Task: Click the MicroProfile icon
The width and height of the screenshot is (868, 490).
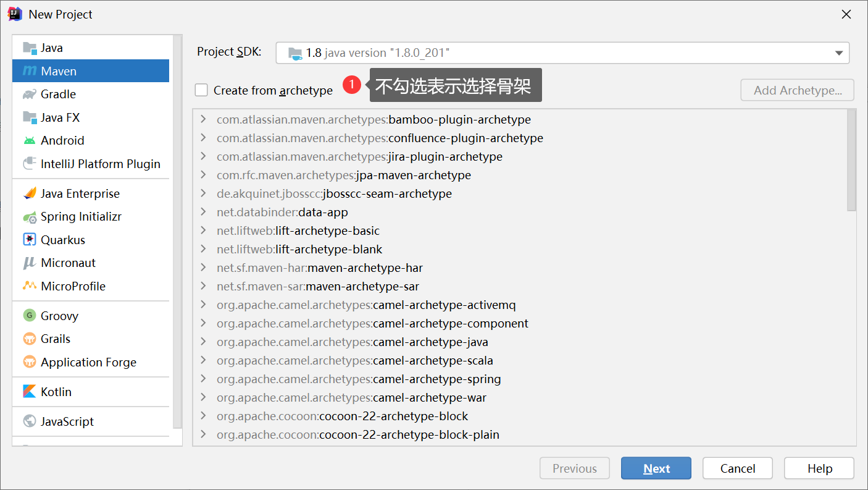Action: pos(30,286)
